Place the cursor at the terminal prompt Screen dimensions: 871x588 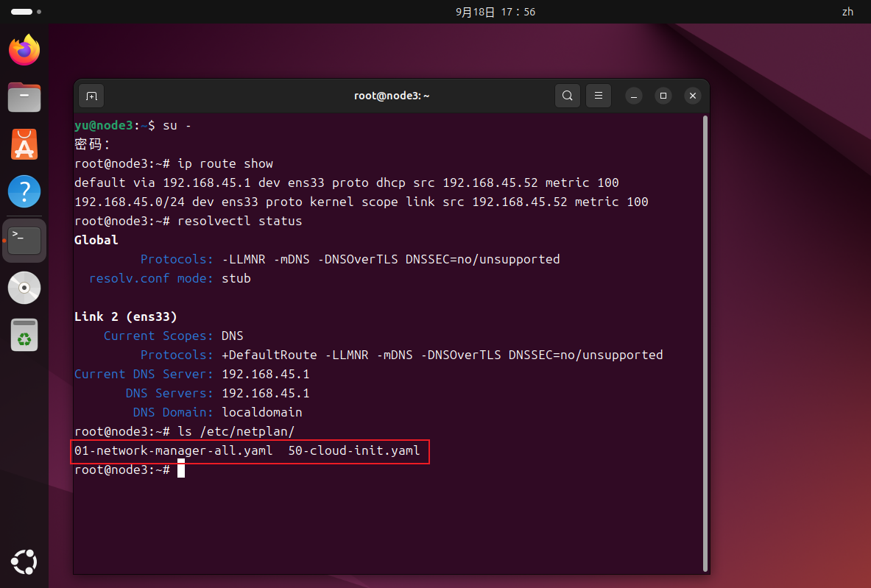pyautogui.click(x=180, y=469)
